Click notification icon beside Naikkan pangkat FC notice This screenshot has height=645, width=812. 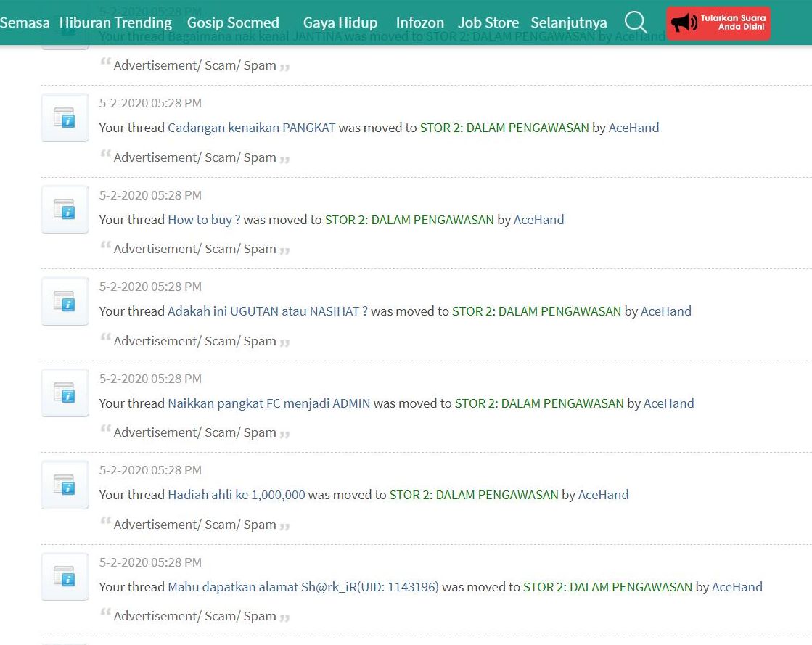click(x=65, y=393)
